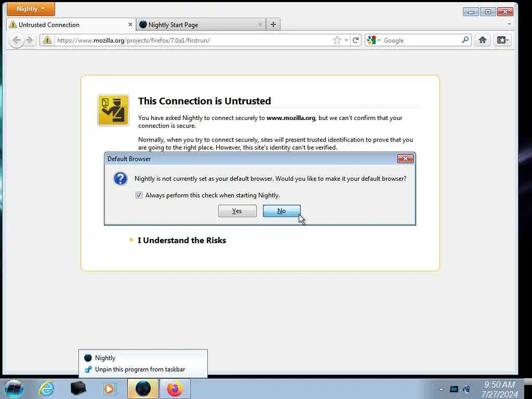Viewport: 532px width, 399px height.
Task: Go forward using the forward arrow
Action: (30, 41)
